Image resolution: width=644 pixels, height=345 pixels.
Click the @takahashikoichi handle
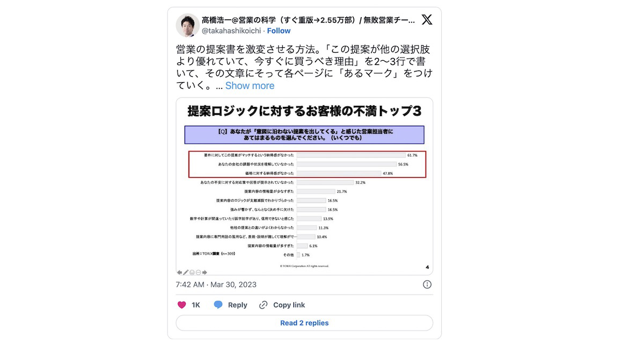click(231, 31)
